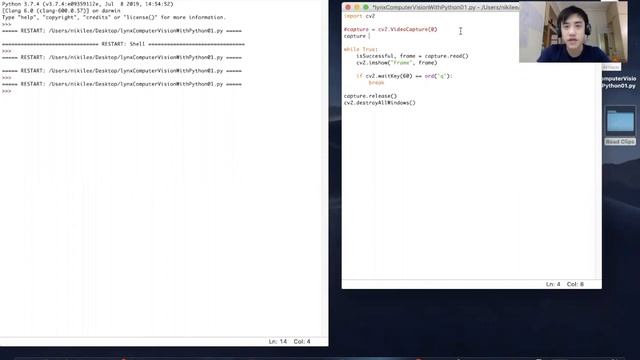Click the 'isSuccessful, frame = capture.read()' line
This screenshot has height=360, width=640.
412,56
